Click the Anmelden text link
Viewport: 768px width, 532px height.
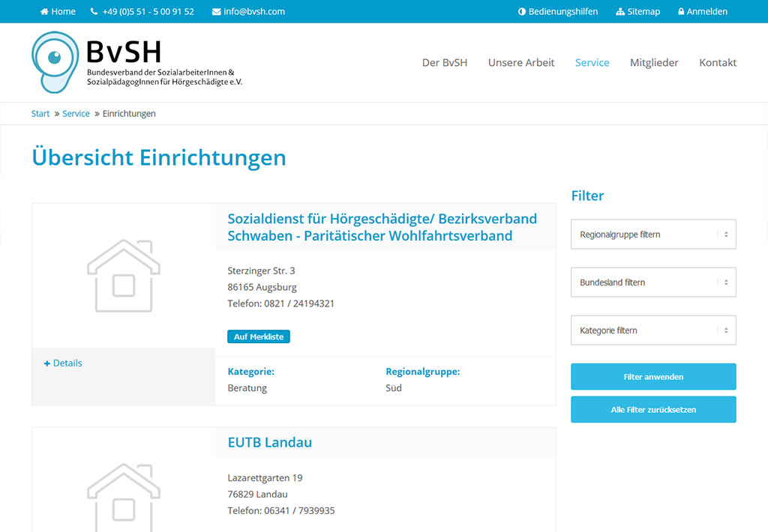(706, 12)
